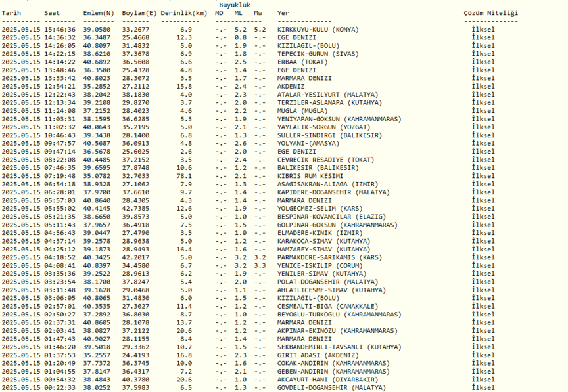The image size is (568, 392).
Task: Click the Tarih column header
Action: click(11, 13)
